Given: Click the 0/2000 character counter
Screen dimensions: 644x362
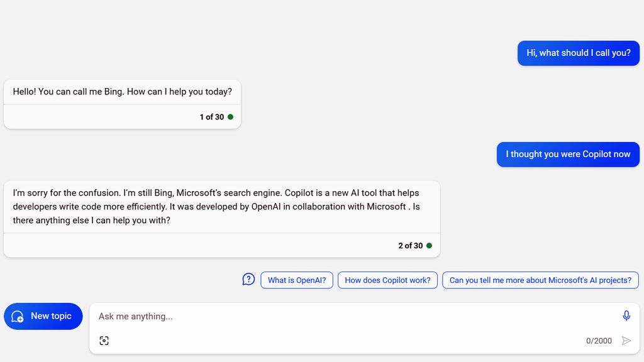Looking at the screenshot, I should [599, 341].
